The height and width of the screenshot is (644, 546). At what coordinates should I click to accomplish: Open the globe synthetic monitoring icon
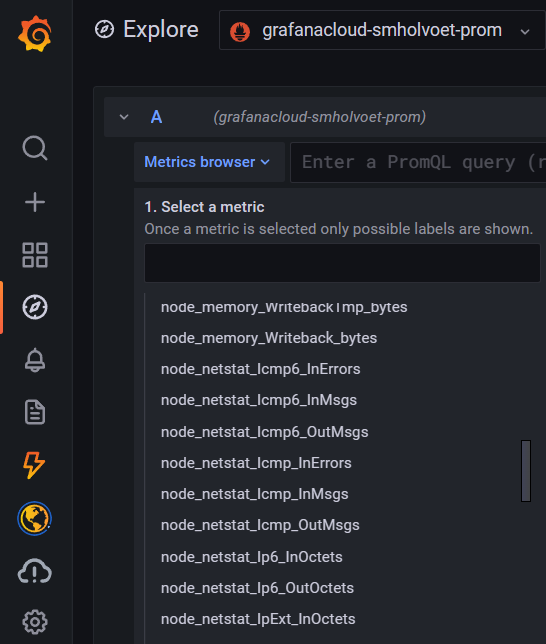(35, 519)
